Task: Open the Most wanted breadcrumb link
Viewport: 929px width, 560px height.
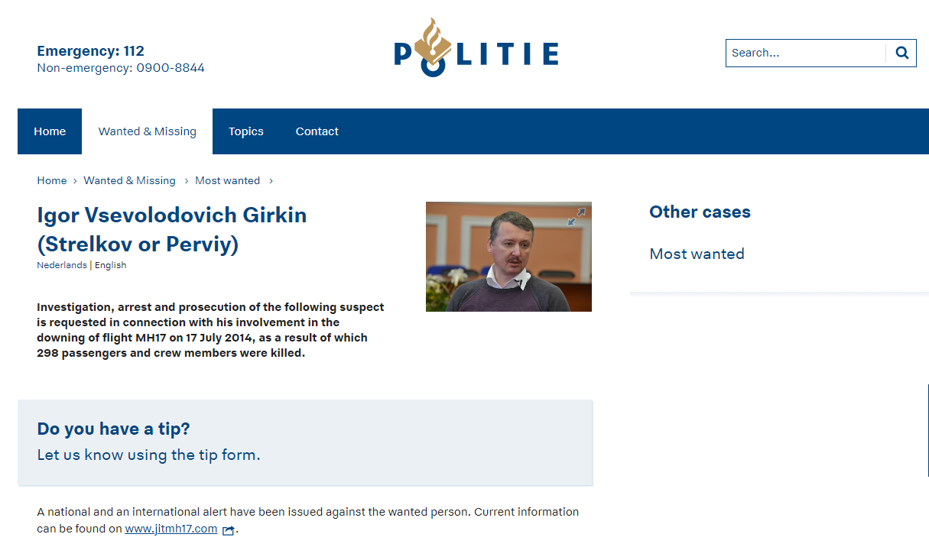Action: click(228, 181)
